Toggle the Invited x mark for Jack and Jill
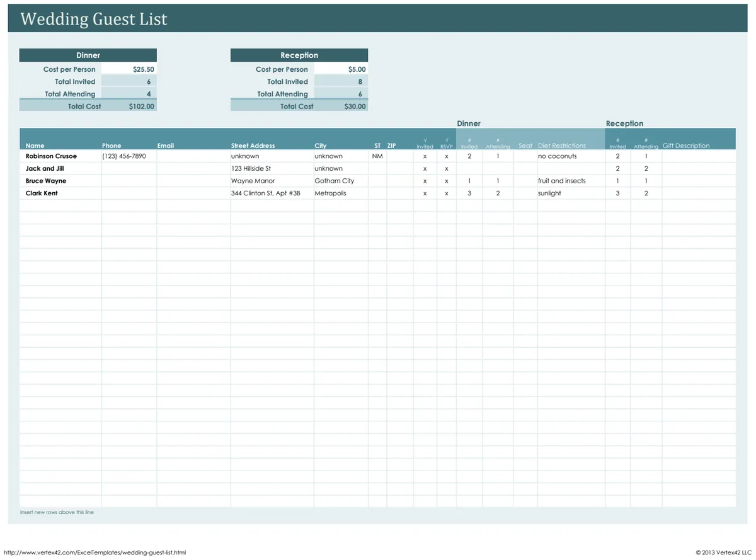Image resolution: width=756 pixels, height=560 pixels. (x=425, y=169)
